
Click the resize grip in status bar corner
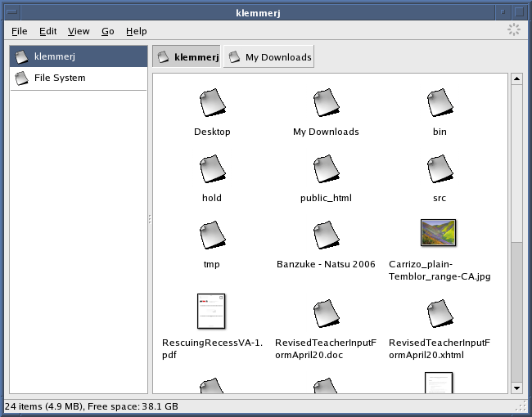pos(521,406)
